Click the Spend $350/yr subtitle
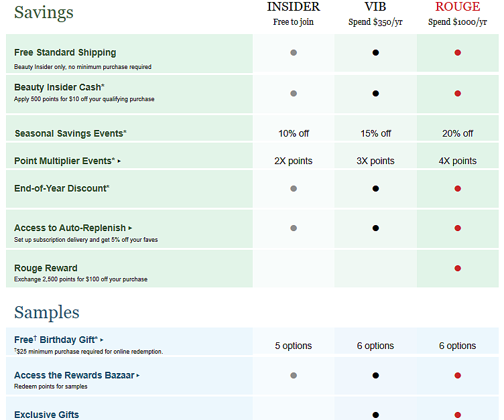Image resolution: width=504 pixels, height=420 pixels. click(x=375, y=22)
